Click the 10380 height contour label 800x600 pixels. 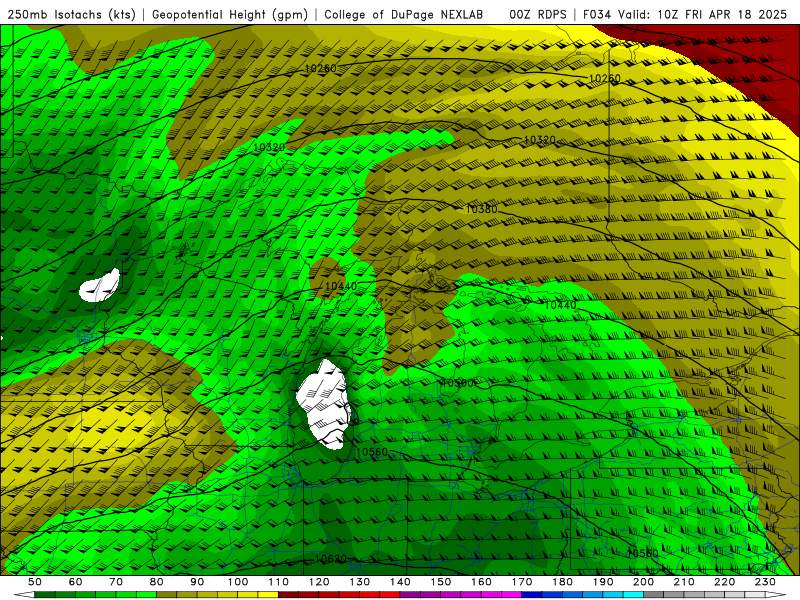tap(481, 209)
